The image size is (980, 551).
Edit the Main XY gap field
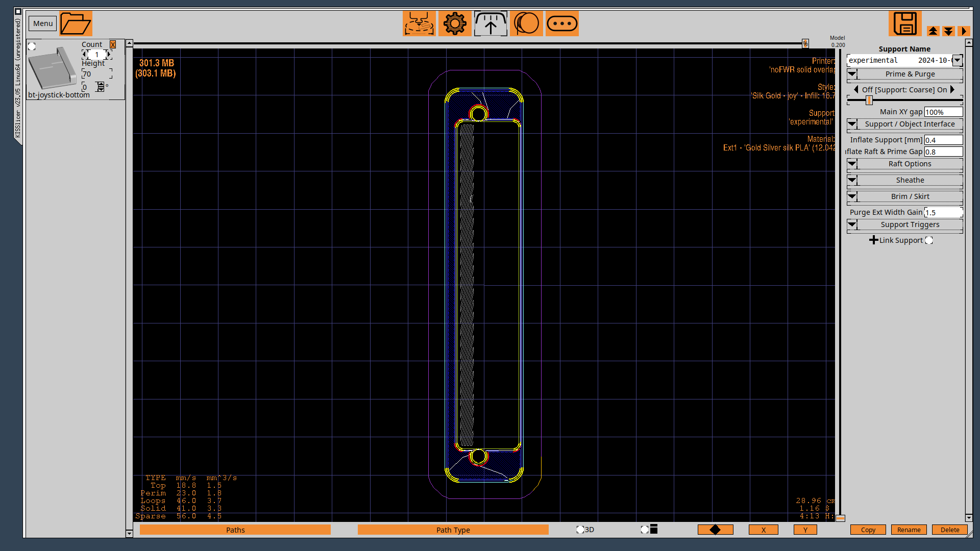tap(943, 112)
